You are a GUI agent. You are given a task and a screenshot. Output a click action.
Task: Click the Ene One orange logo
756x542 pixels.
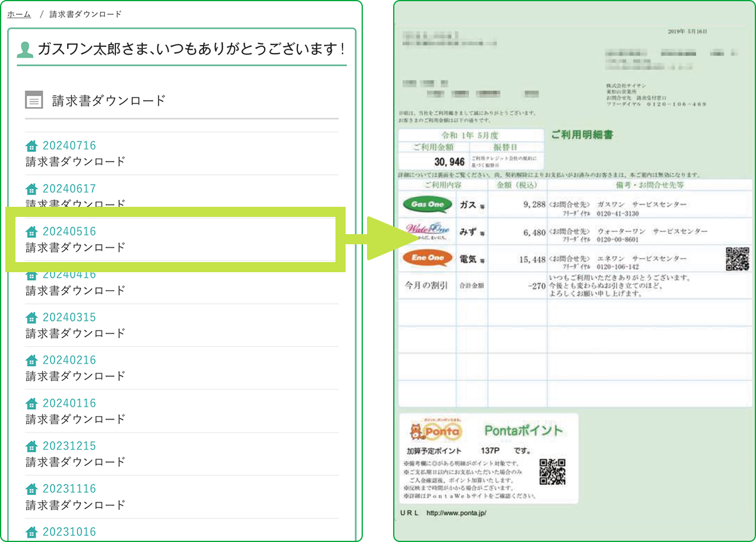pos(427,258)
